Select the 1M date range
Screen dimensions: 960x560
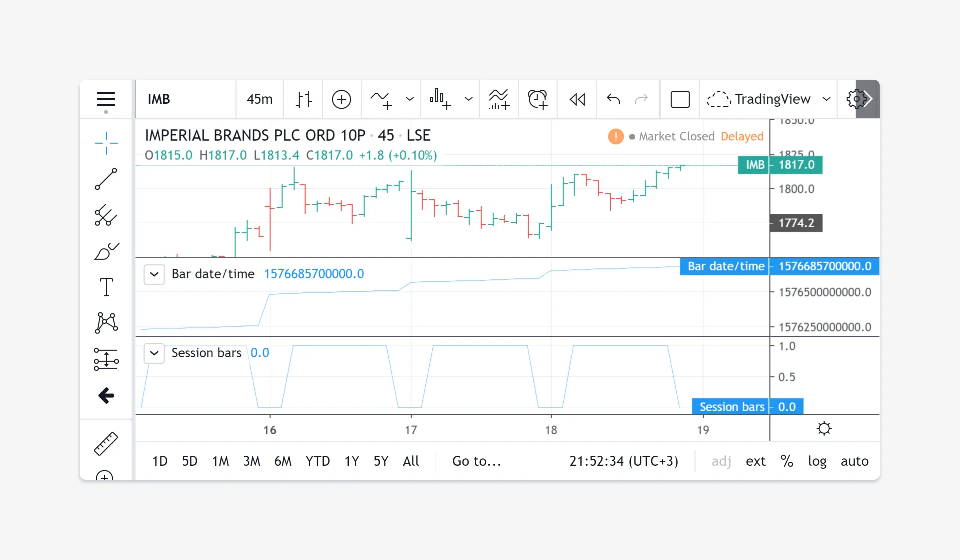coord(220,461)
